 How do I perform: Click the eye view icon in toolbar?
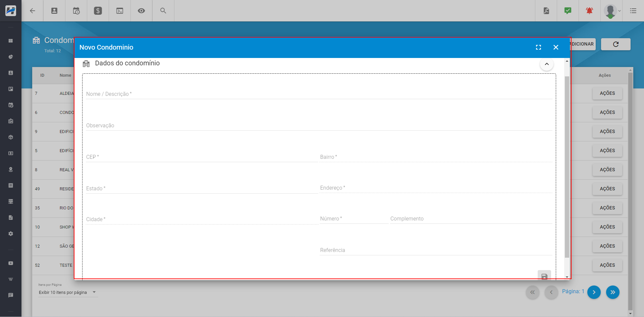(142, 11)
